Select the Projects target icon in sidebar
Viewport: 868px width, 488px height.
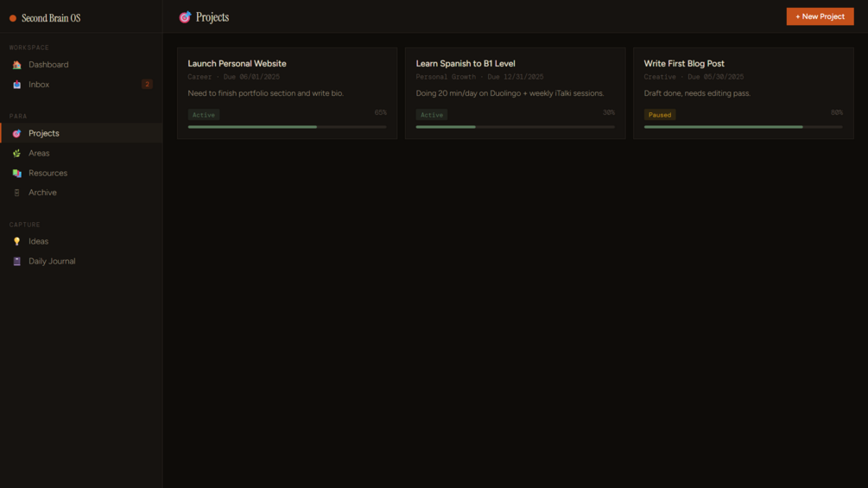point(16,133)
